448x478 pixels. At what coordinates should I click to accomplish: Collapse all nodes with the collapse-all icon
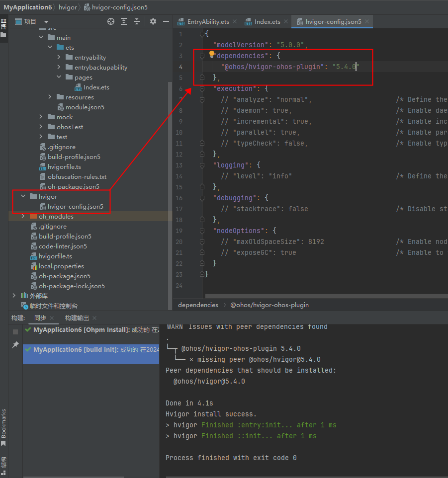point(136,21)
